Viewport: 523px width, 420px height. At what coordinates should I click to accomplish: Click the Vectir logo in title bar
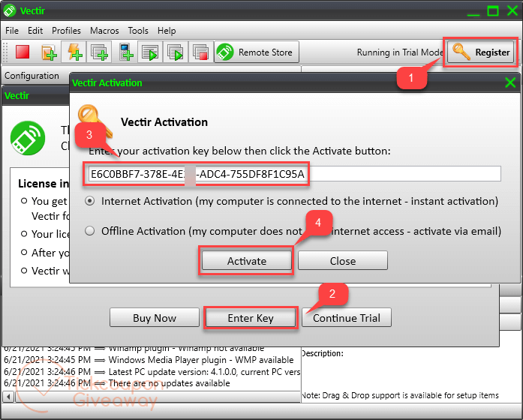(x=9, y=10)
